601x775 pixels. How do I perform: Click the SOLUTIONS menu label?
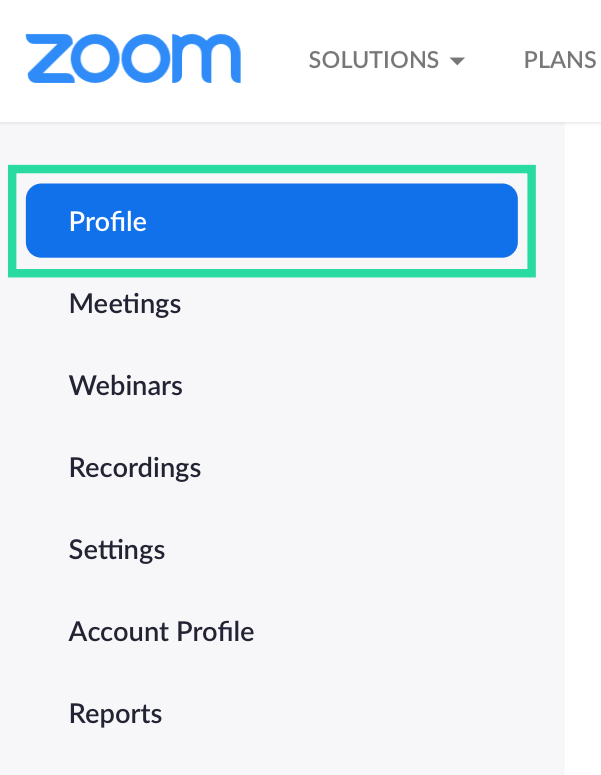click(374, 60)
